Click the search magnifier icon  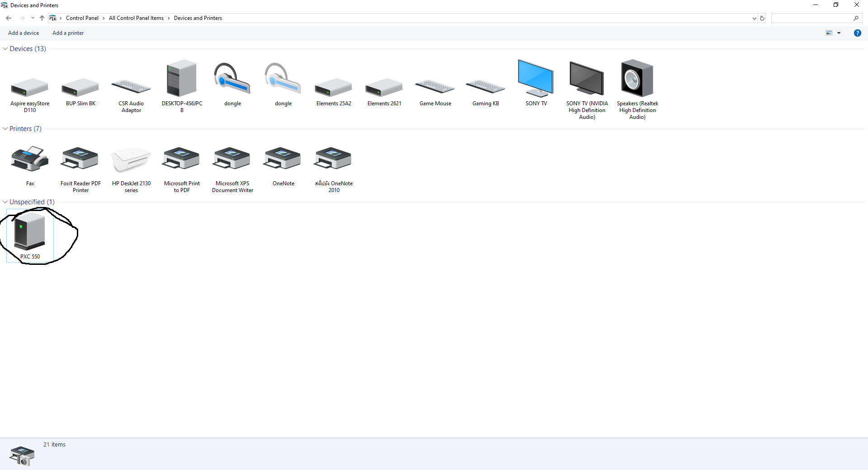tap(856, 18)
